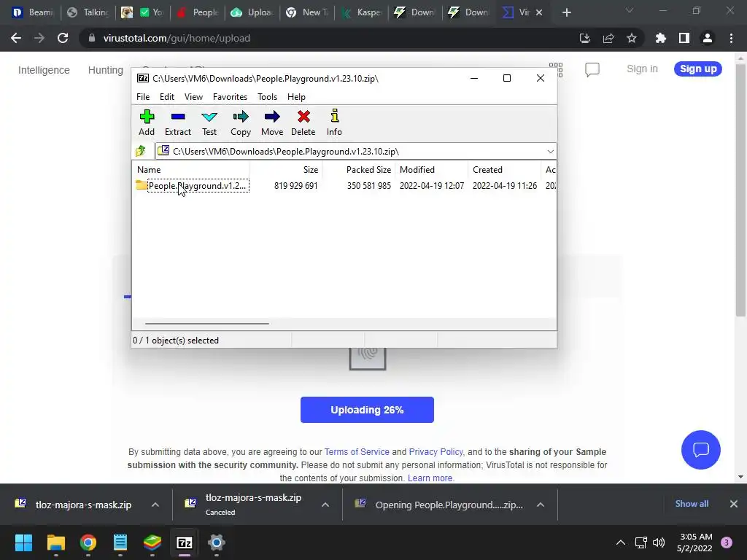The image size is (747, 560).
Task: Open the blue chat bubble widget
Action: click(701, 449)
